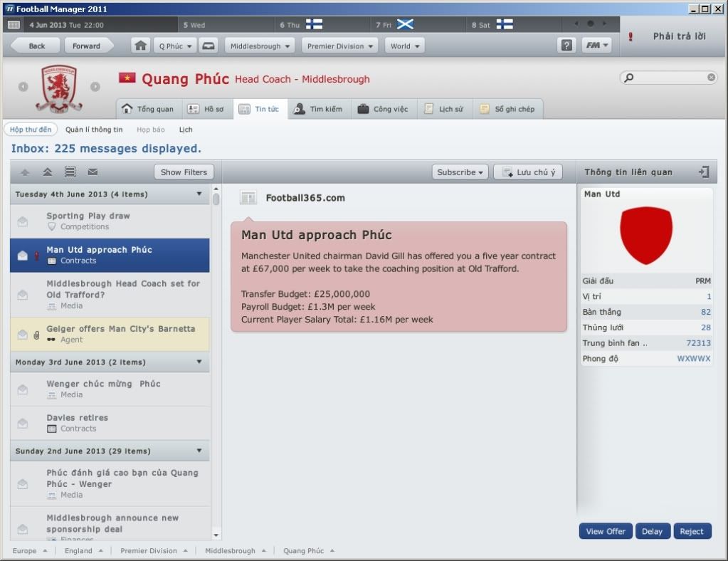Open Middlesbrough Head Coach set for Old Trafford message
The image size is (728, 561).
point(110,295)
